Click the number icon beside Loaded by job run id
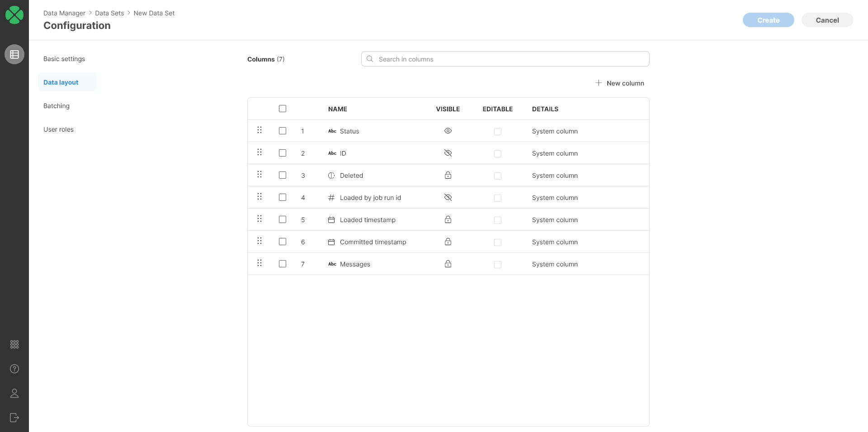This screenshot has height=432, width=868. click(x=332, y=197)
